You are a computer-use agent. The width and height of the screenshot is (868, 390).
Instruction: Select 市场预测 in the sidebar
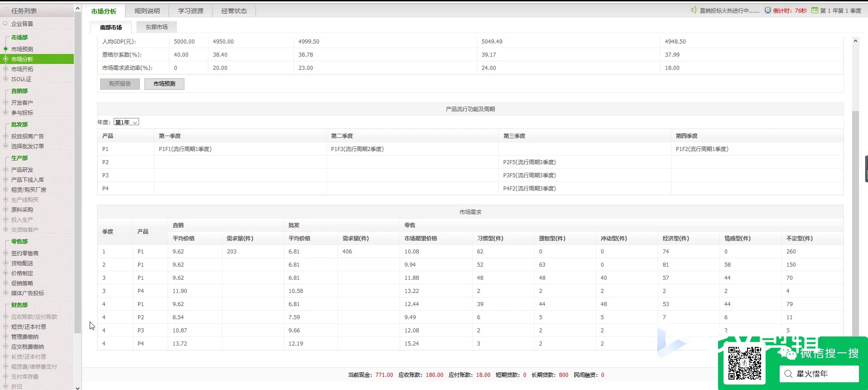[x=22, y=49]
